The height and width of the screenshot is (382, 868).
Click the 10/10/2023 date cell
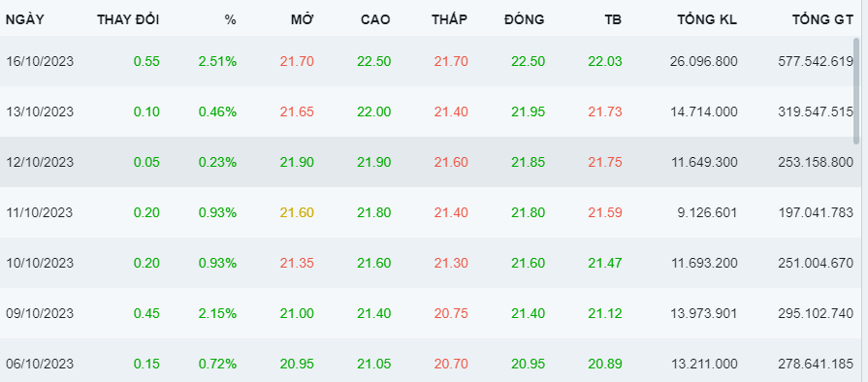(x=40, y=263)
